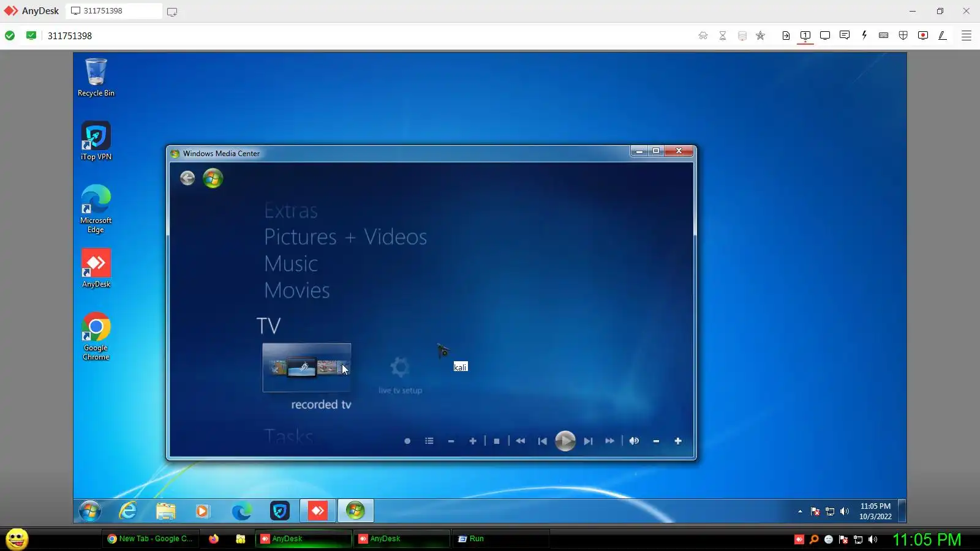Skip forward to next track

588,441
